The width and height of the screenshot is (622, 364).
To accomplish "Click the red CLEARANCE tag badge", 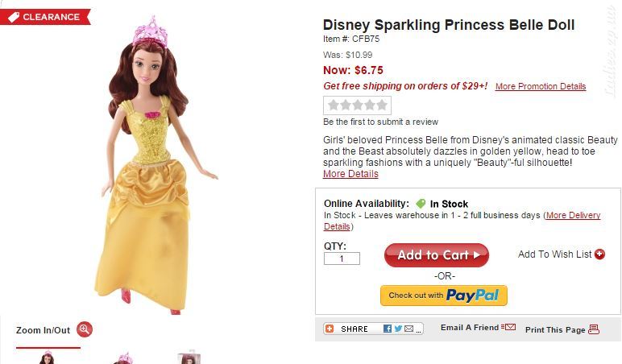I will [x=45, y=17].
